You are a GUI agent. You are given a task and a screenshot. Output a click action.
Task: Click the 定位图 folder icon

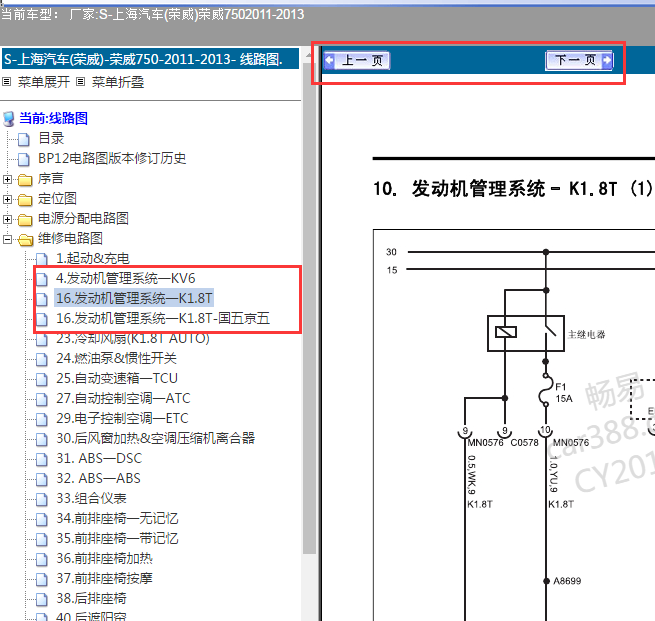(x=25, y=200)
